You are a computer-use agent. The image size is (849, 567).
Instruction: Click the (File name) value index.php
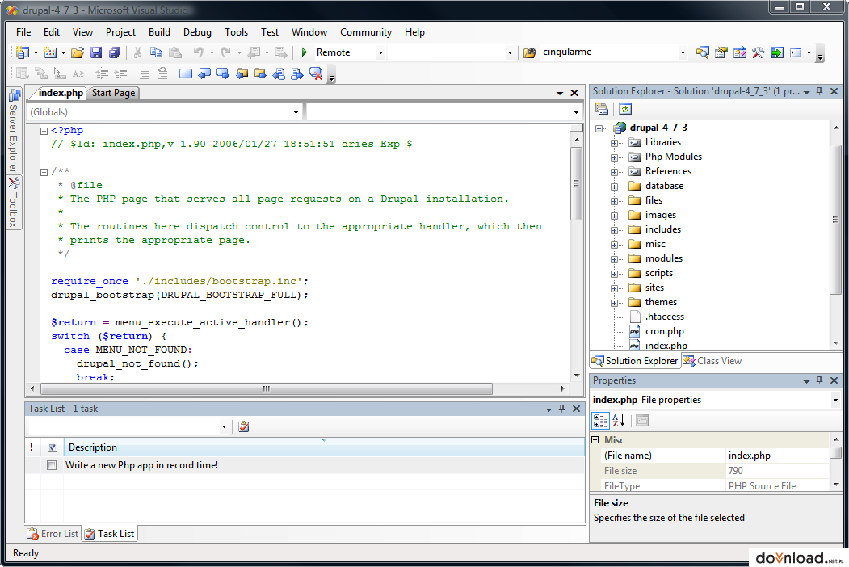pos(776,456)
